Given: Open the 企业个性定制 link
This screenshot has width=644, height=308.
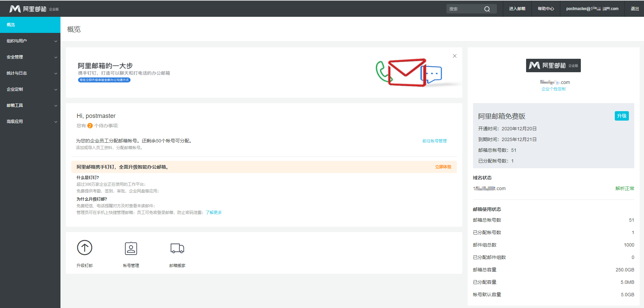Looking at the screenshot, I should click(553, 89).
